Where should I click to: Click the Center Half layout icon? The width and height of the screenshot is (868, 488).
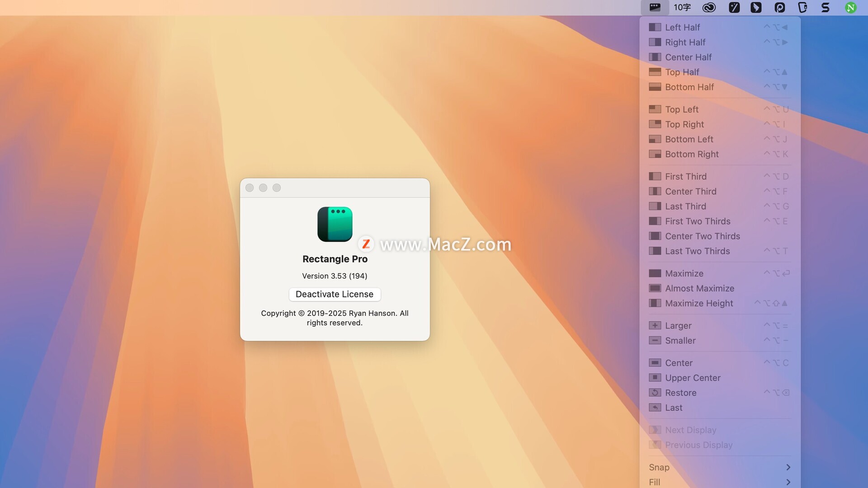pos(655,57)
